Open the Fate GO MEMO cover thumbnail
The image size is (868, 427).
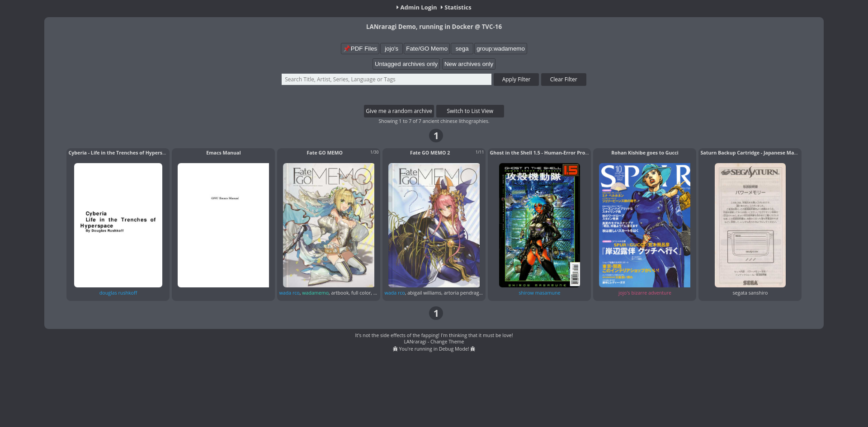[329, 225]
